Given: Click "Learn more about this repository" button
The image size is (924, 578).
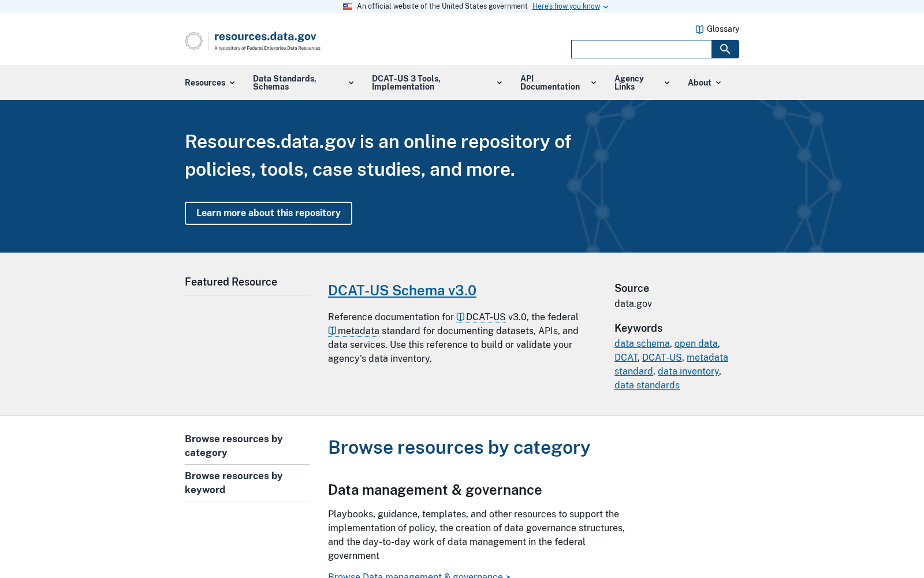Looking at the screenshot, I should click(x=269, y=213).
